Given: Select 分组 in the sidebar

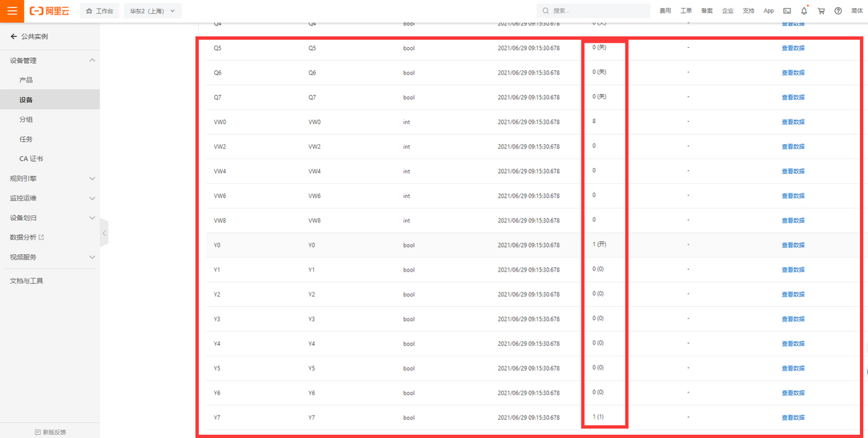Looking at the screenshot, I should pos(26,119).
